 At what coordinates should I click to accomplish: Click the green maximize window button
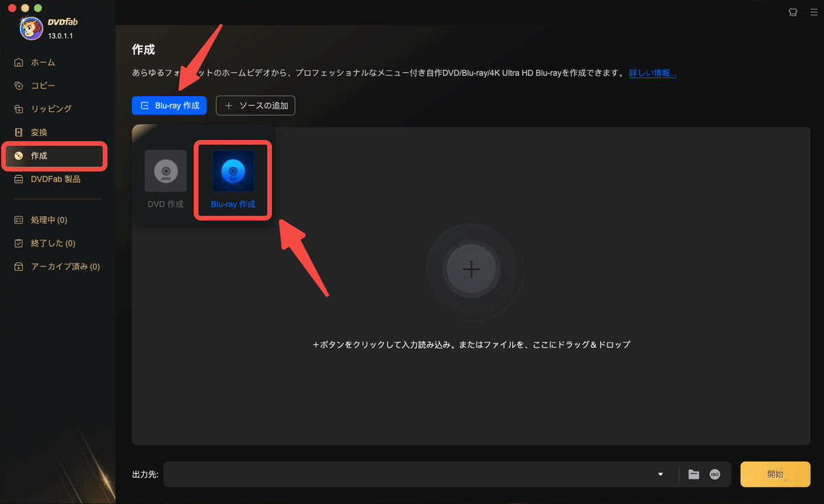coord(37,7)
